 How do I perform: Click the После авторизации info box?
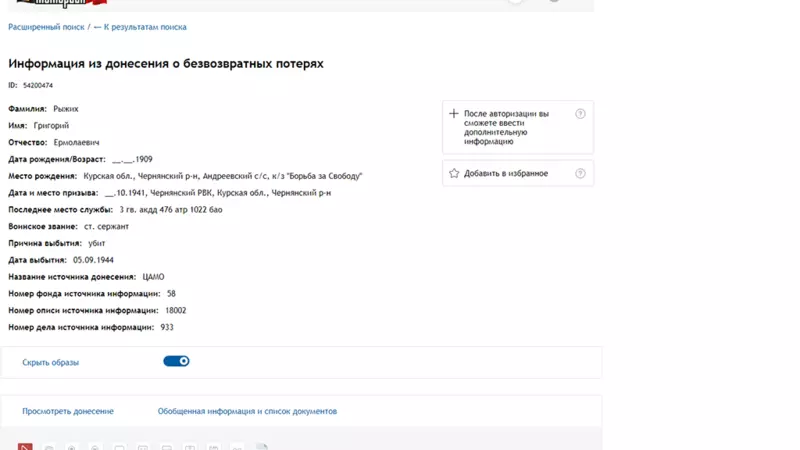pos(518,127)
